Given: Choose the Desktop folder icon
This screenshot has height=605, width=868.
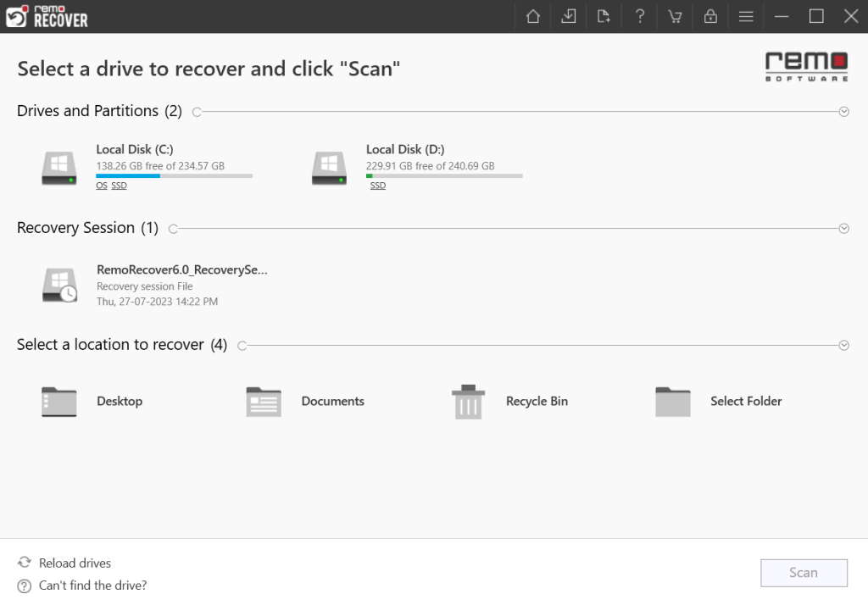Looking at the screenshot, I should pos(59,402).
